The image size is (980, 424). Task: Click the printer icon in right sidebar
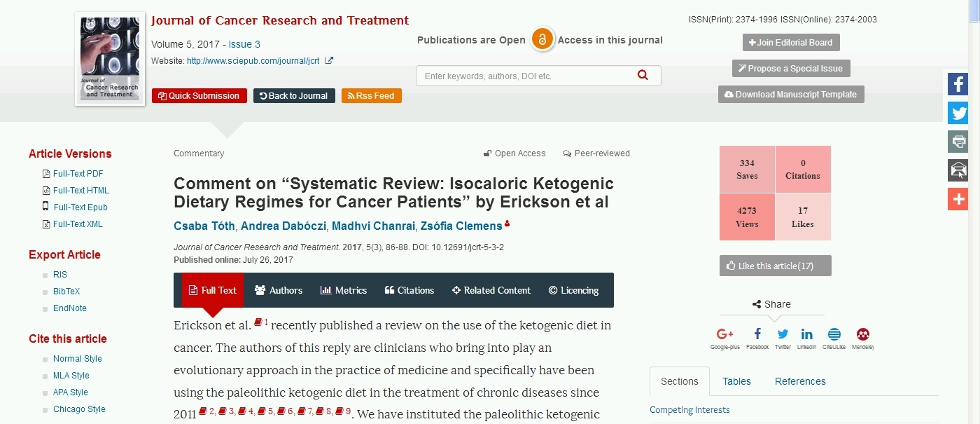(x=958, y=142)
